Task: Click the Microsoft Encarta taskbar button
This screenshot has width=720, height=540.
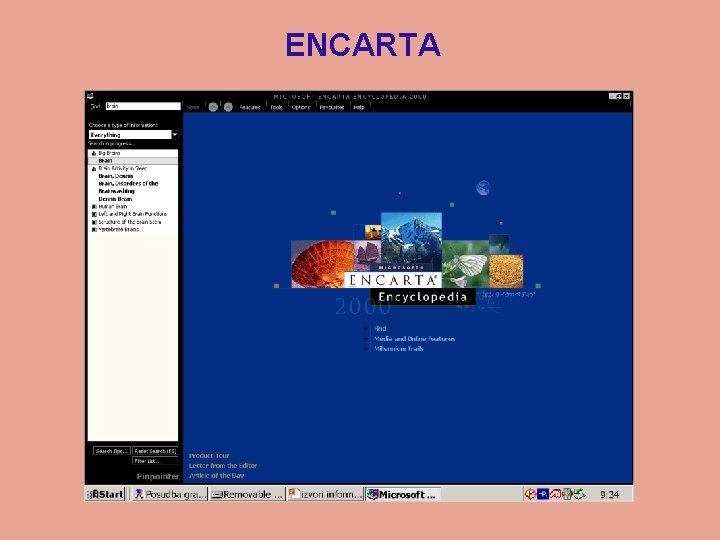Action: (x=403, y=494)
